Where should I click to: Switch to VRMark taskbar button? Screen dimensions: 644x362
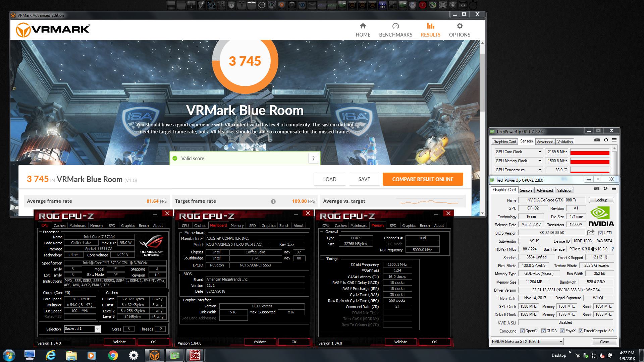(154, 355)
